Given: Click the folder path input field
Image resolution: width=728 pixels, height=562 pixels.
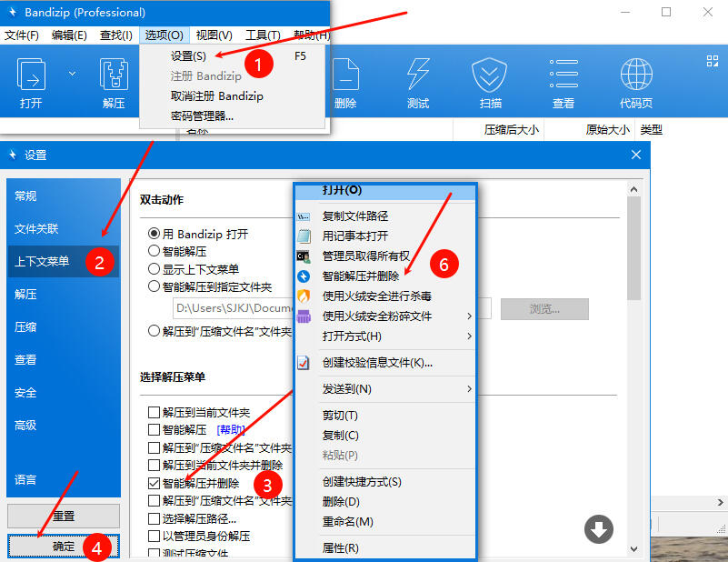Looking at the screenshot, I should point(332,308).
